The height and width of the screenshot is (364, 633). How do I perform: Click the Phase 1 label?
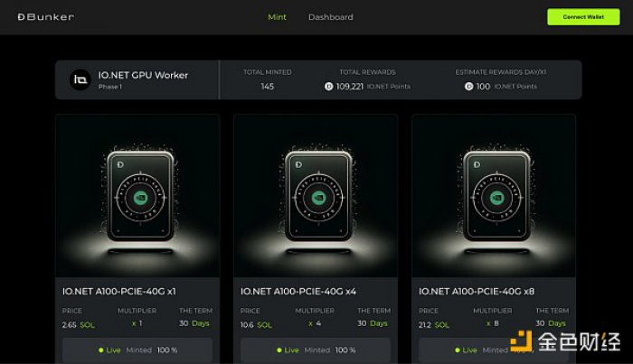pos(110,87)
